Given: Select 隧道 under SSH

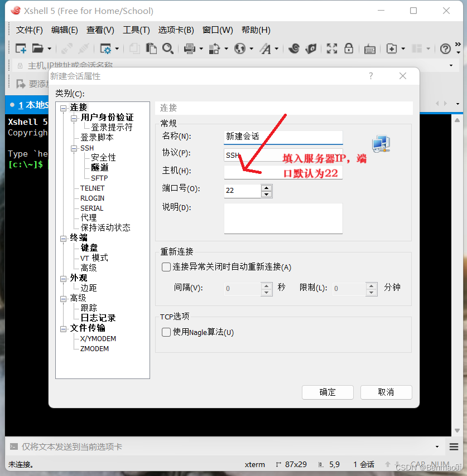Looking at the screenshot, I should tap(100, 167).
